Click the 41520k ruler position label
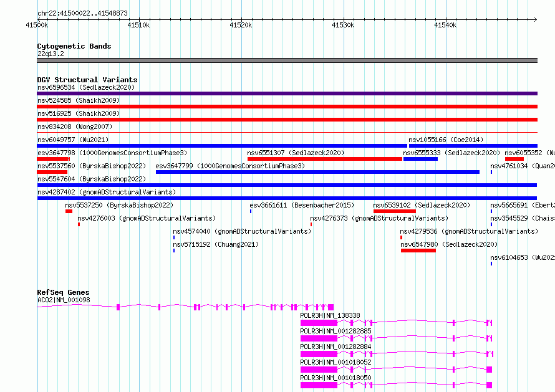The width and height of the screenshot is (555, 392). click(241, 25)
